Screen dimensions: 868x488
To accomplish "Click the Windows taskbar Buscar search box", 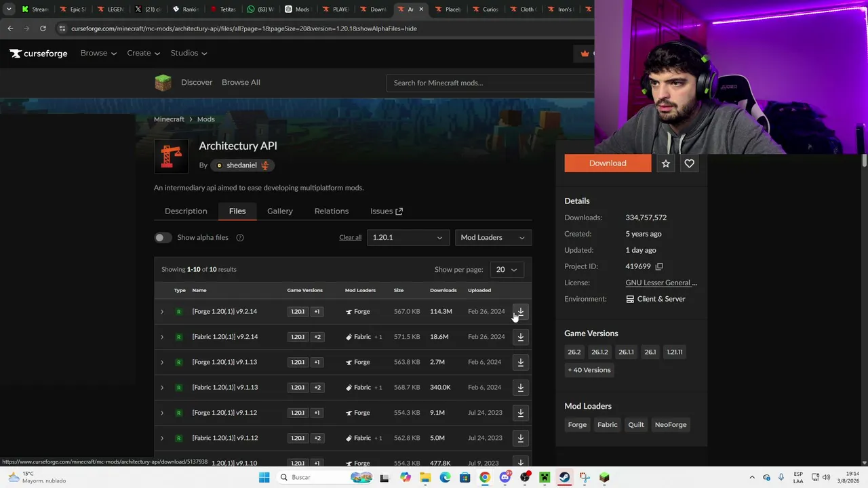I will click(x=324, y=477).
